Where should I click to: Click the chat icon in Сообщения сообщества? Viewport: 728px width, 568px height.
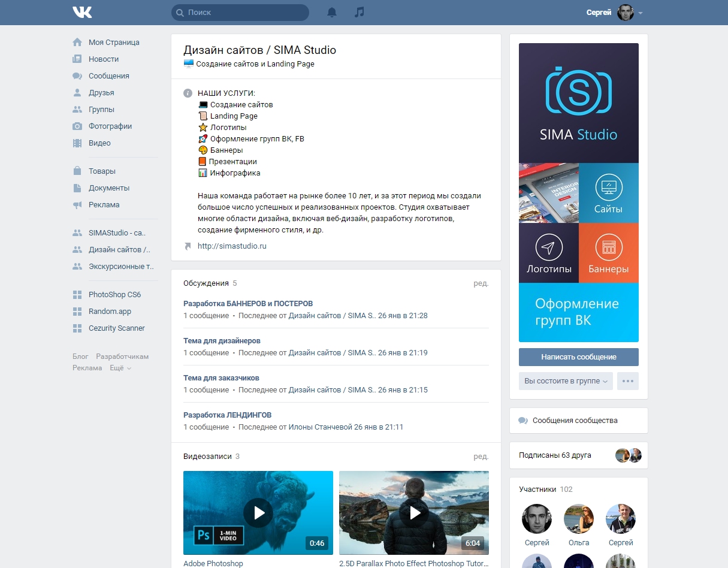coord(523,421)
